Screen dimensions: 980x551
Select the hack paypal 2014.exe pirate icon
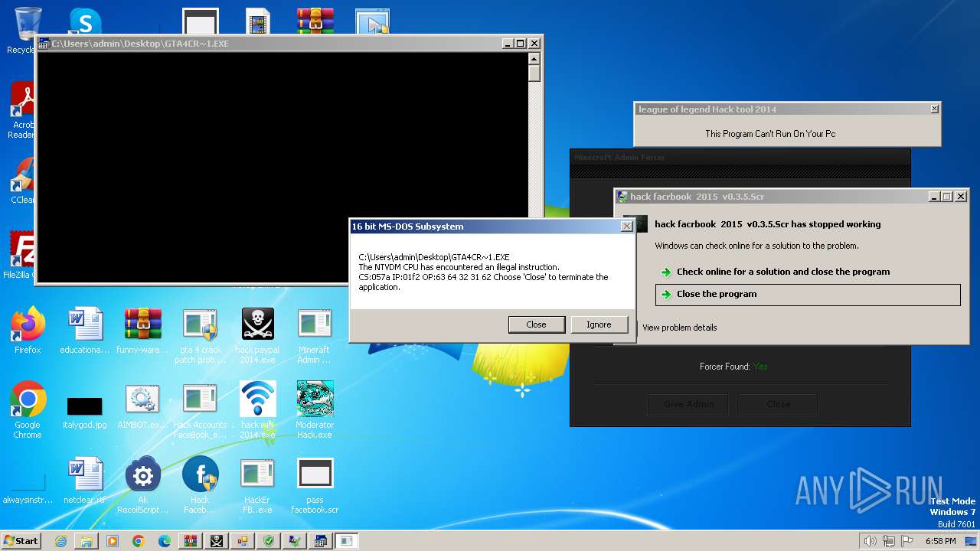[x=257, y=335]
